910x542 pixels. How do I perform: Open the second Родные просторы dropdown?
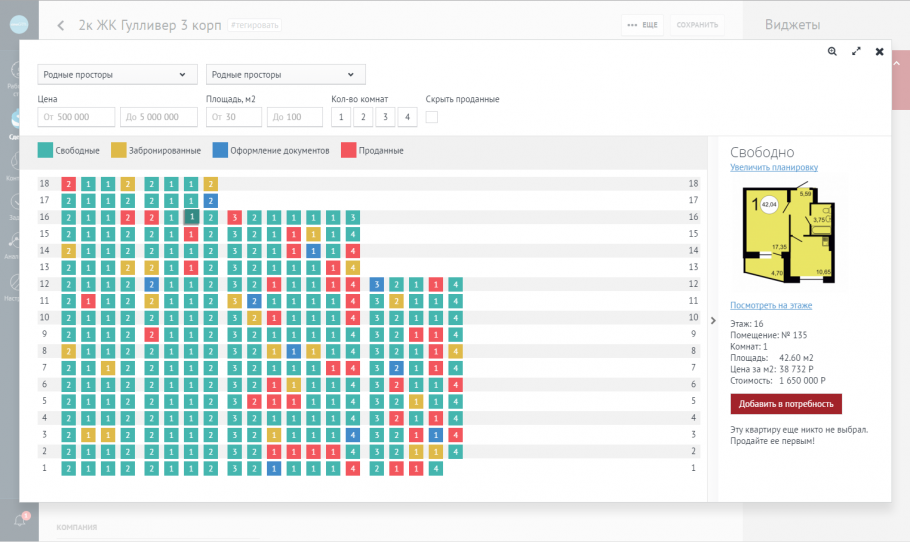point(285,74)
